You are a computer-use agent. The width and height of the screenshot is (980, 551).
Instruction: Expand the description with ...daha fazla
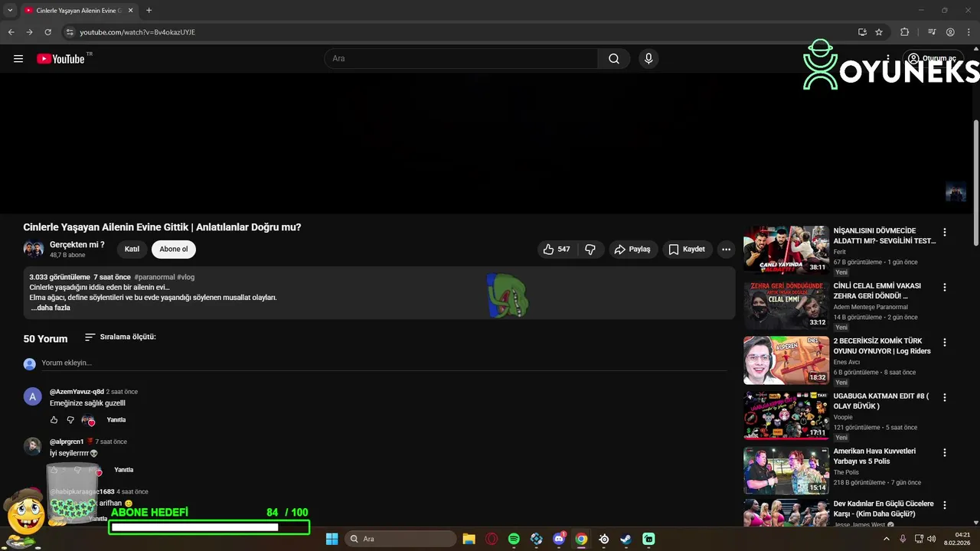51,308
